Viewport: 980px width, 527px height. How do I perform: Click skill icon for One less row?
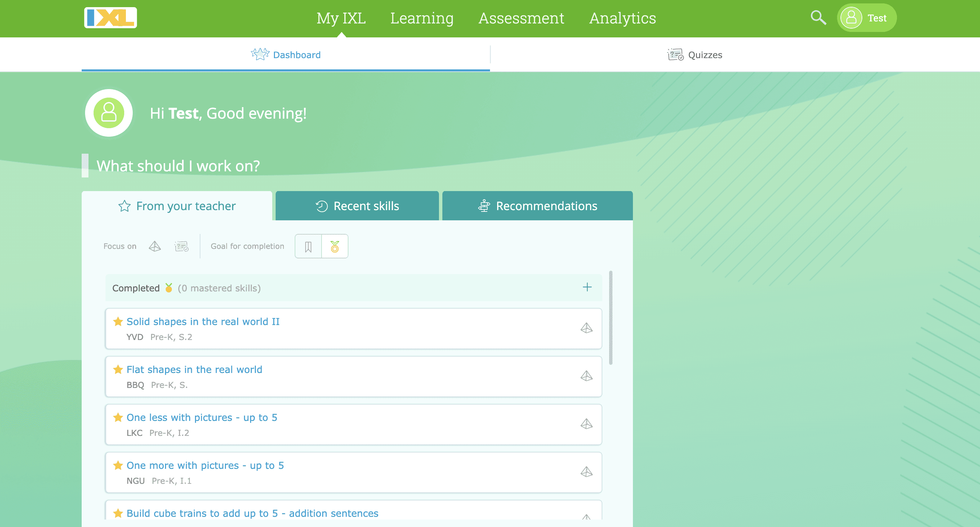(x=586, y=424)
